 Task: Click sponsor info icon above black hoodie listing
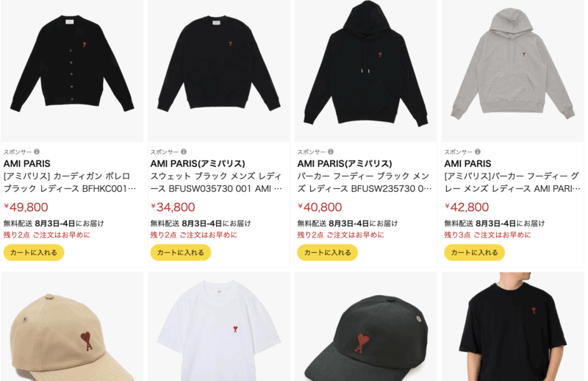coord(331,152)
